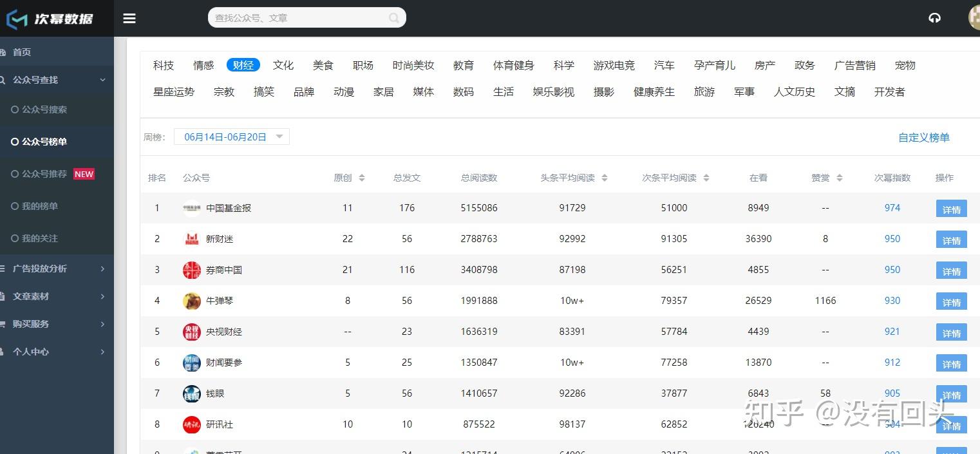Select the 财经 category tab
Viewport: 980px width, 454px height.
(x=243, y=65)
